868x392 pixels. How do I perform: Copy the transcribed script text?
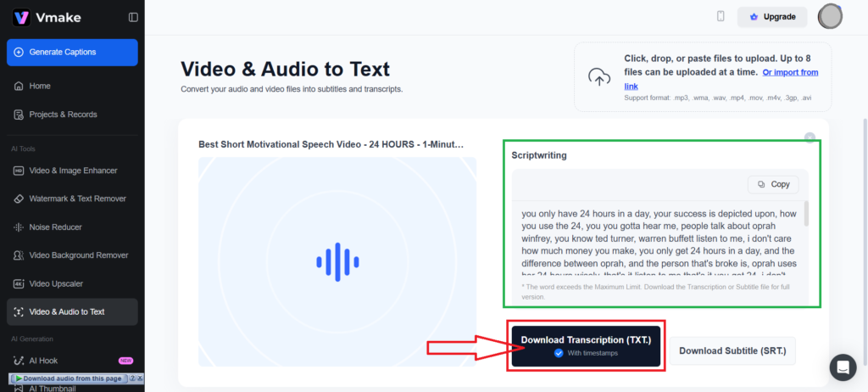(772, 184)
